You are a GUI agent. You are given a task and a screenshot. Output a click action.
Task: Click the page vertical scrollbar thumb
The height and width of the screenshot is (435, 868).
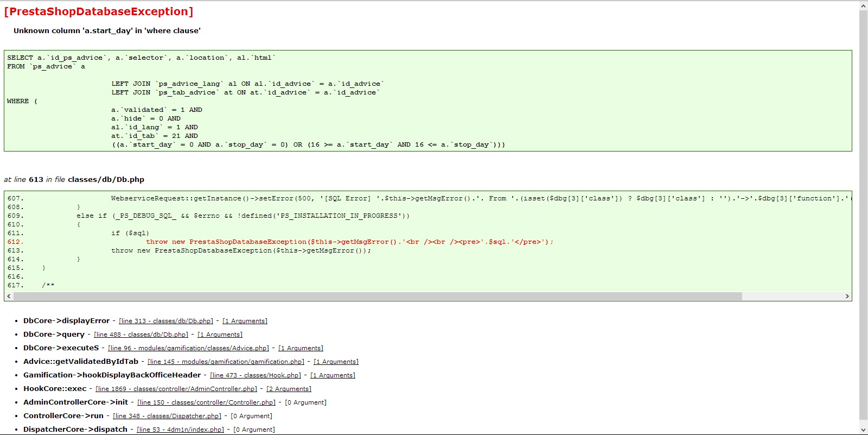pyautogui.click(x=864, y=215)
